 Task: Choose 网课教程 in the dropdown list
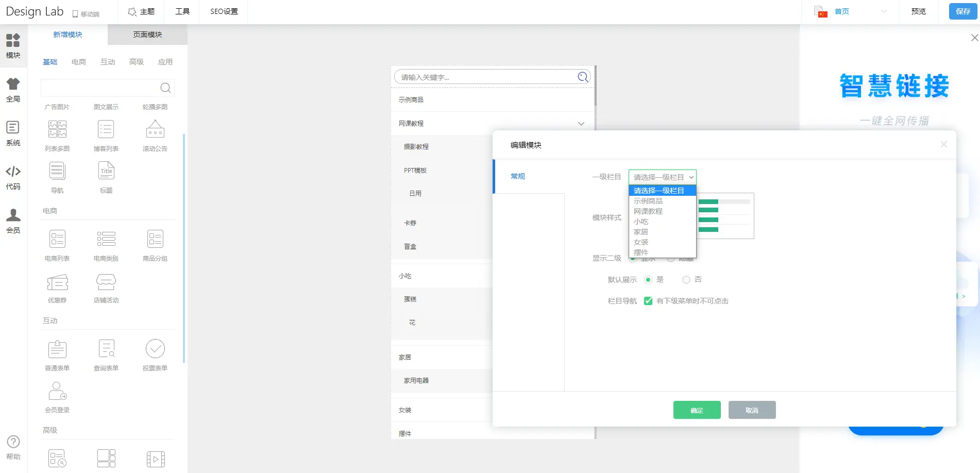coord(648,211)
